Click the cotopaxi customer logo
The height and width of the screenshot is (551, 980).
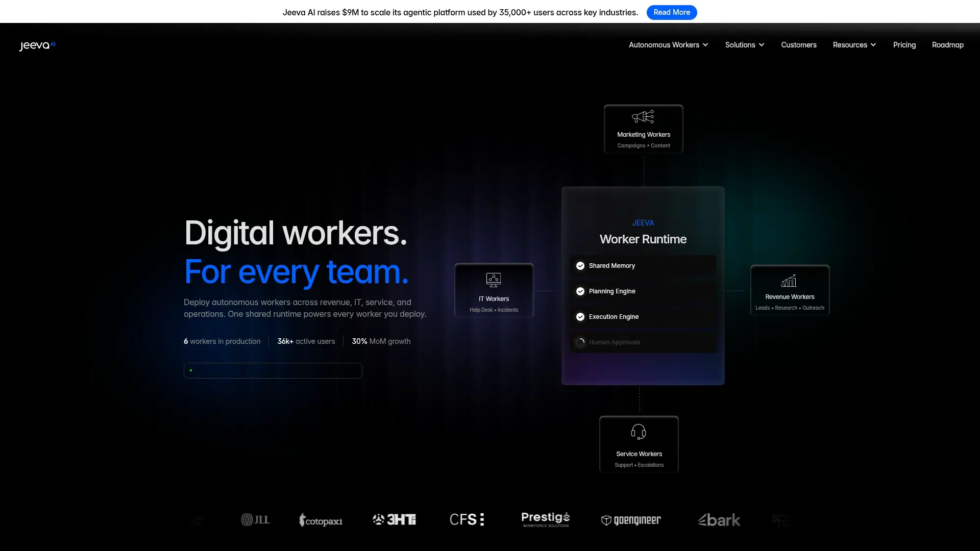(x=321, y=520)
